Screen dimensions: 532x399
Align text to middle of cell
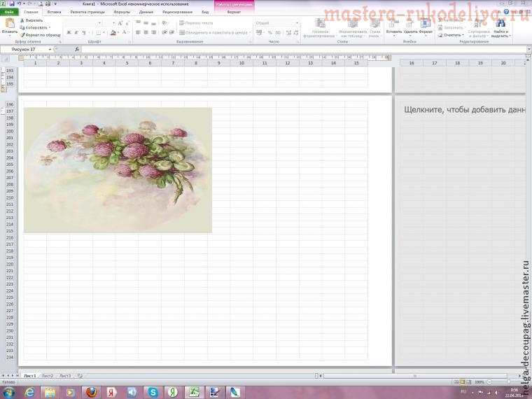(146, 22)
